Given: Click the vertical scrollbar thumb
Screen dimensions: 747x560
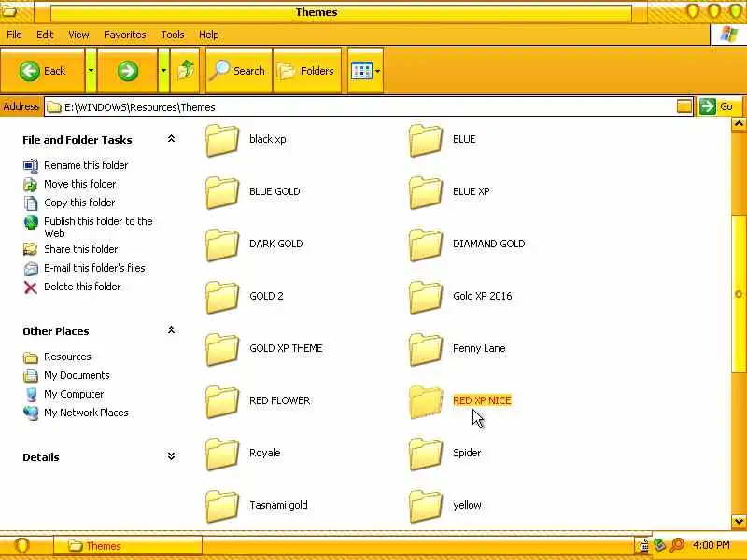Looking at the screenshot, I should tap(739, 294).
